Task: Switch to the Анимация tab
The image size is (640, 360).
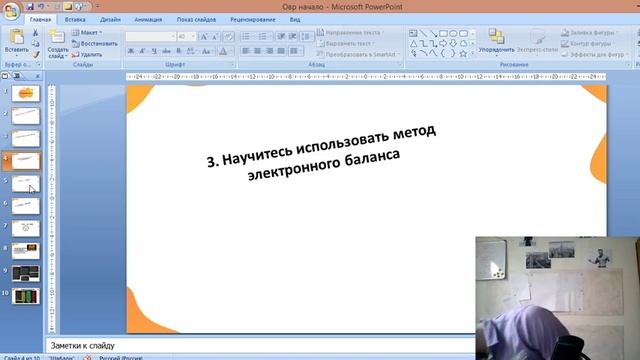Action: [x=148, y=20]
